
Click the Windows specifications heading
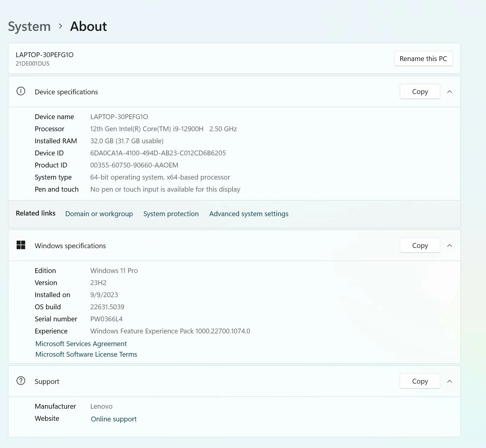(70, 246)
